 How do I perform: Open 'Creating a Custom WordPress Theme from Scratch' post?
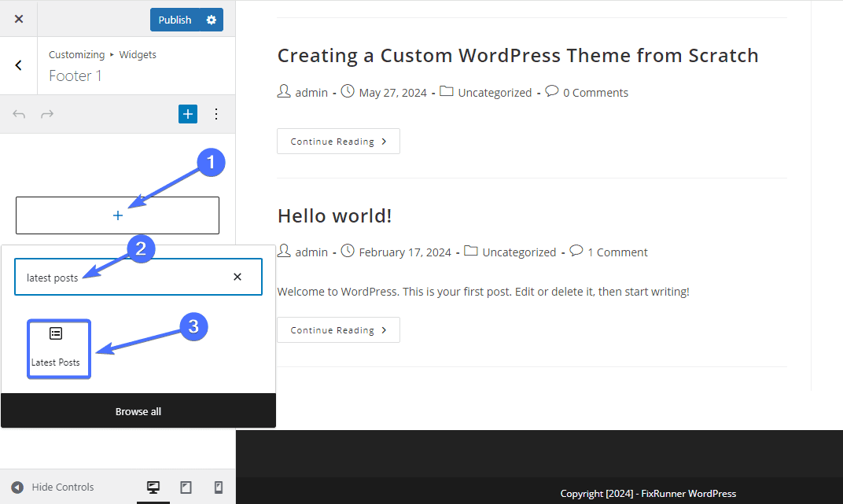click(x=517, y=55)
